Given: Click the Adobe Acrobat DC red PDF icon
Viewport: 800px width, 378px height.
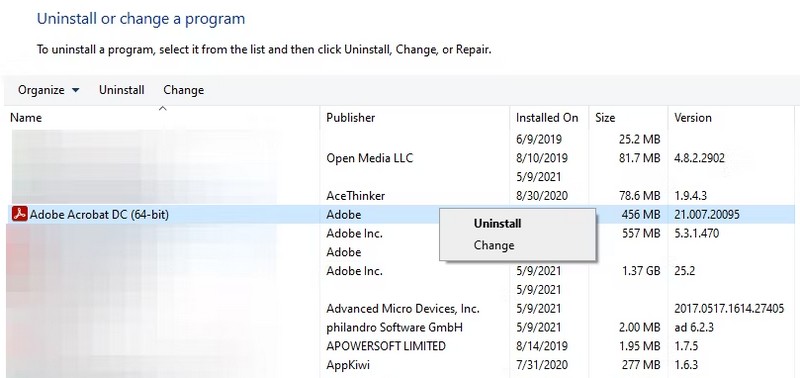Looking at the screenshot, I should 19,215.
